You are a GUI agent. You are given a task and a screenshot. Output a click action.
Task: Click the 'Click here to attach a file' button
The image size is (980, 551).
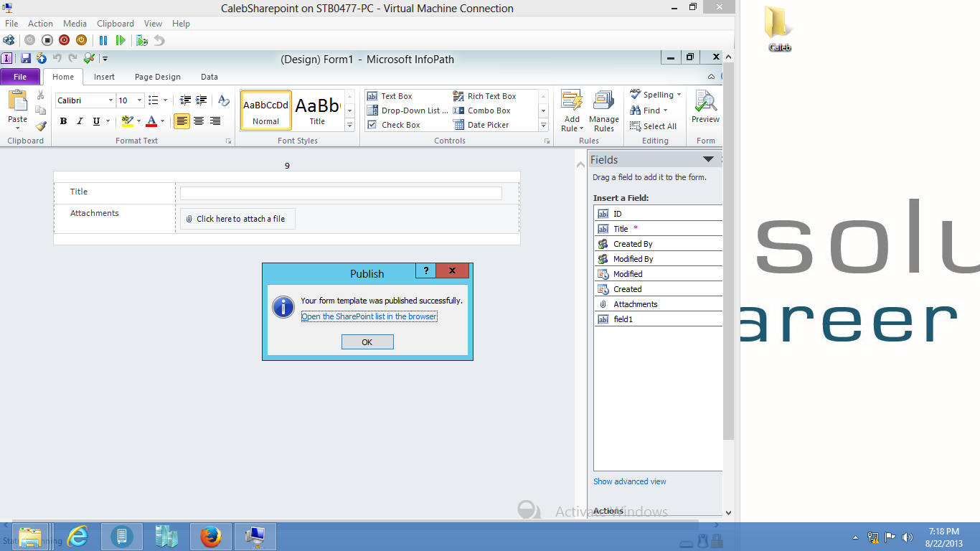point(237,219)
